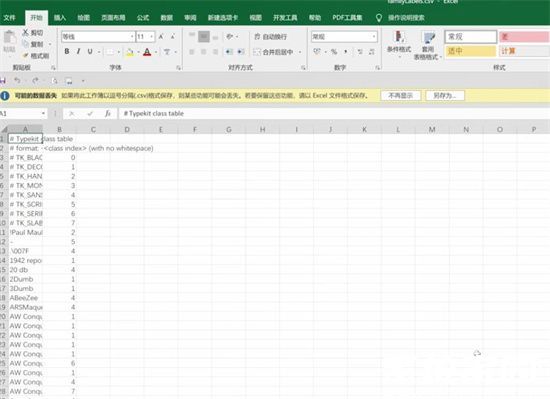
Task: Open Conditional Formatting menu
Action: point(399,43)
